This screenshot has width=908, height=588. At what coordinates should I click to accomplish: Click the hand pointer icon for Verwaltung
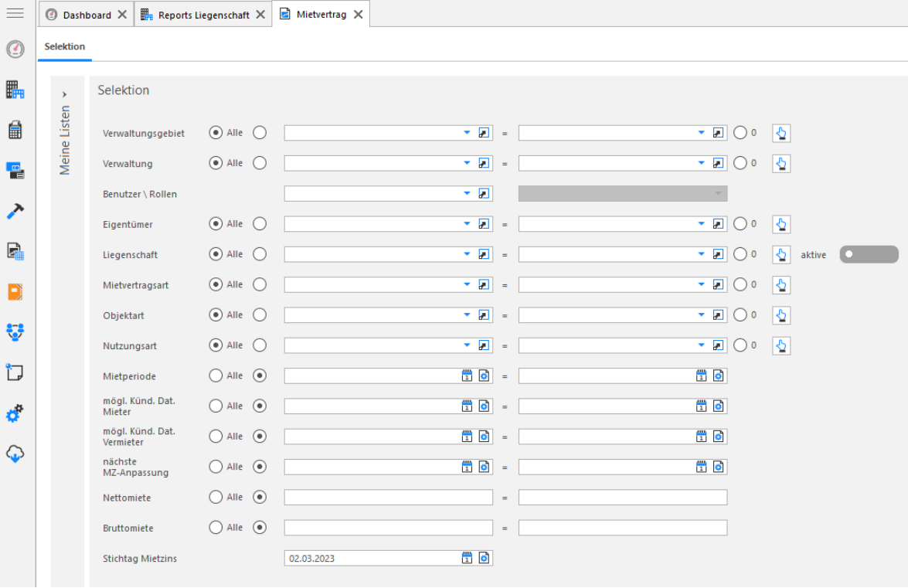click(781, 164)
